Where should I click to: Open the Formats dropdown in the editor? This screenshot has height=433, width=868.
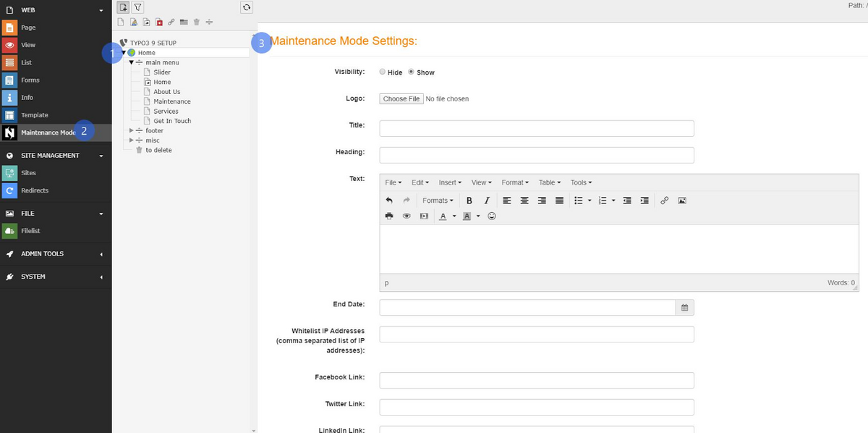(x=437, y=201)
